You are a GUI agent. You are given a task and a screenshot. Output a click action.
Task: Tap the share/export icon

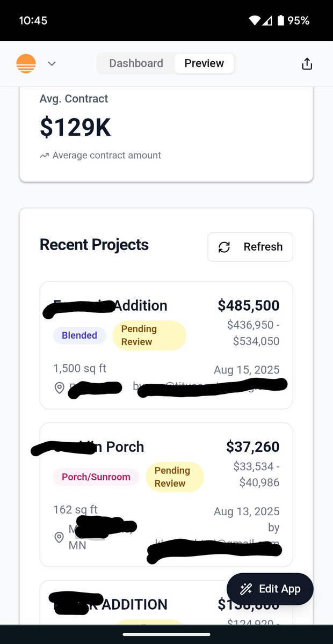(307, 64)
